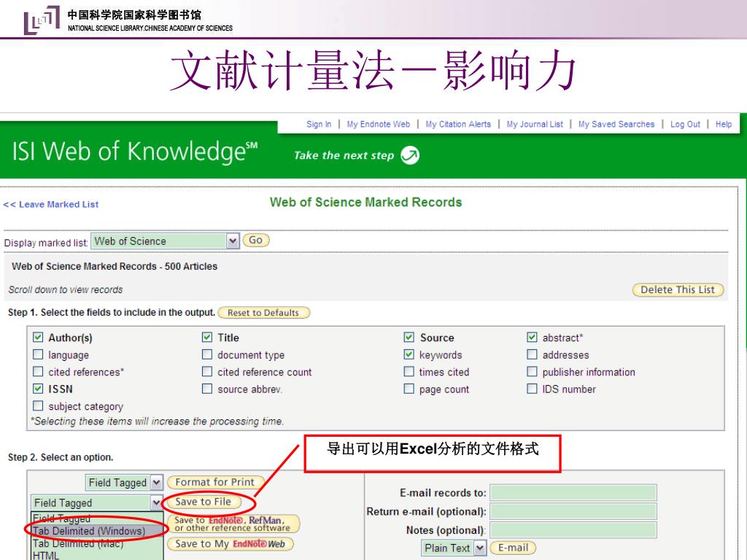Save to EndNote, RefMan or other software

[x=233, y=524]
